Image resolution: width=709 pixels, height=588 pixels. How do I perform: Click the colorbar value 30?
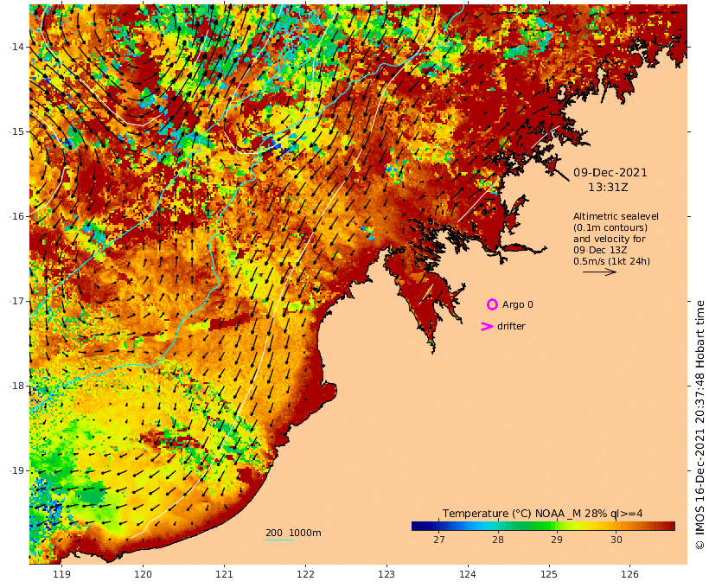click(x=616, y=540)
